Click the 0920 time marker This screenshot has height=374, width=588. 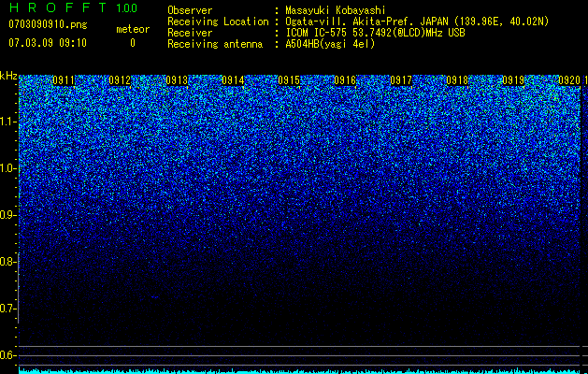(x=569, y=80)
